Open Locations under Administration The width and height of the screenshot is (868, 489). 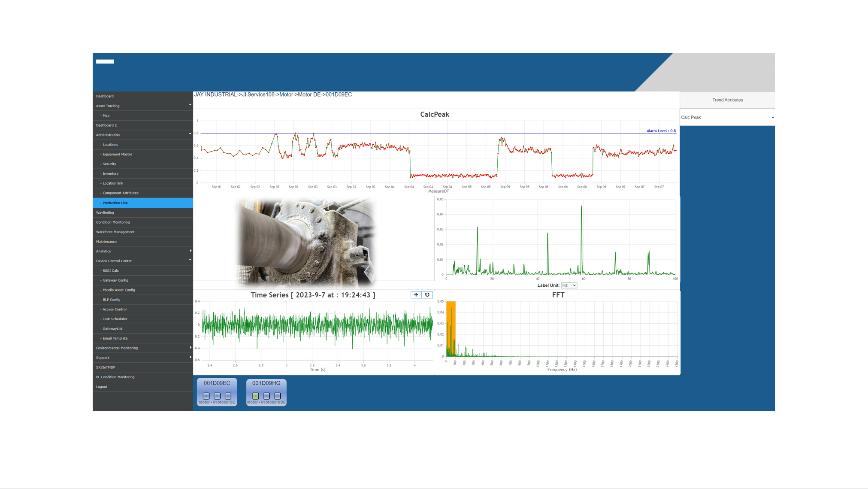tap(143, 145)
